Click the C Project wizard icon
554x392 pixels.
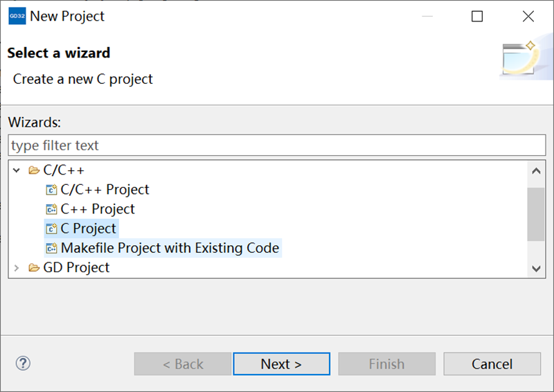pyautogui.click(x=51, y=229)
